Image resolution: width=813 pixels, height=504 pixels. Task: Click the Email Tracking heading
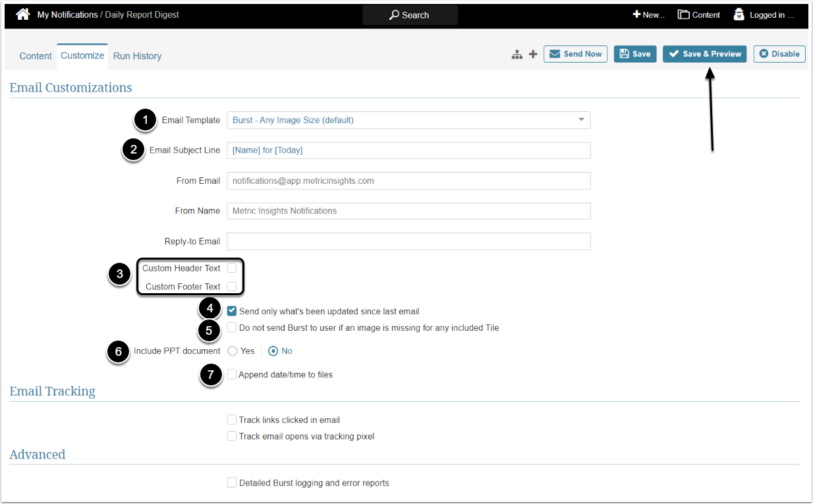click(x=52, y=391)
